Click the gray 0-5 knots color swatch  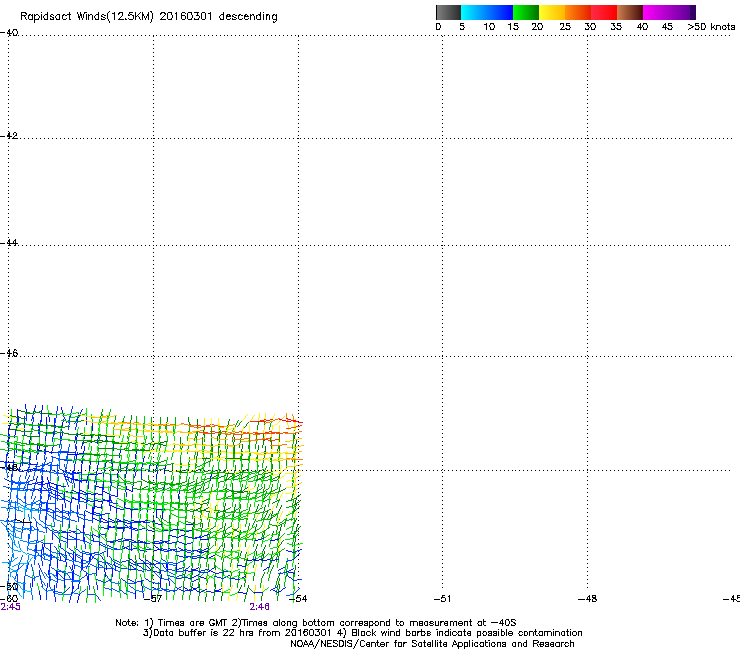[448, 12]
